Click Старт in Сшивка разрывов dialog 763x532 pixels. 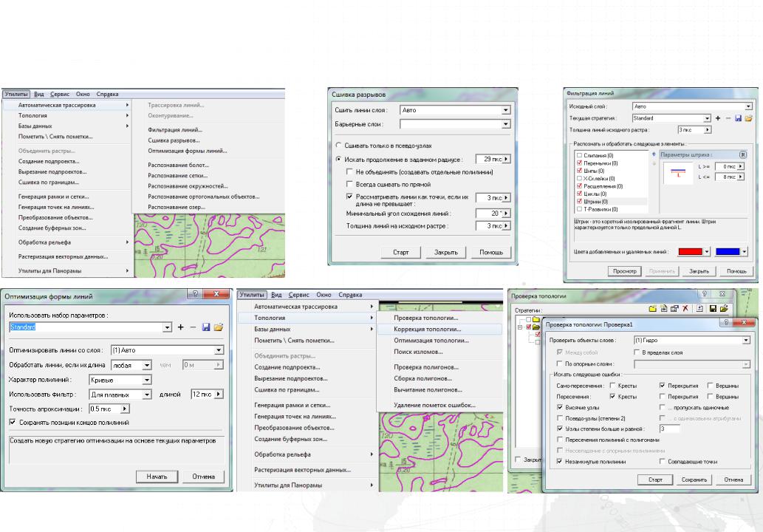[401, 252]
